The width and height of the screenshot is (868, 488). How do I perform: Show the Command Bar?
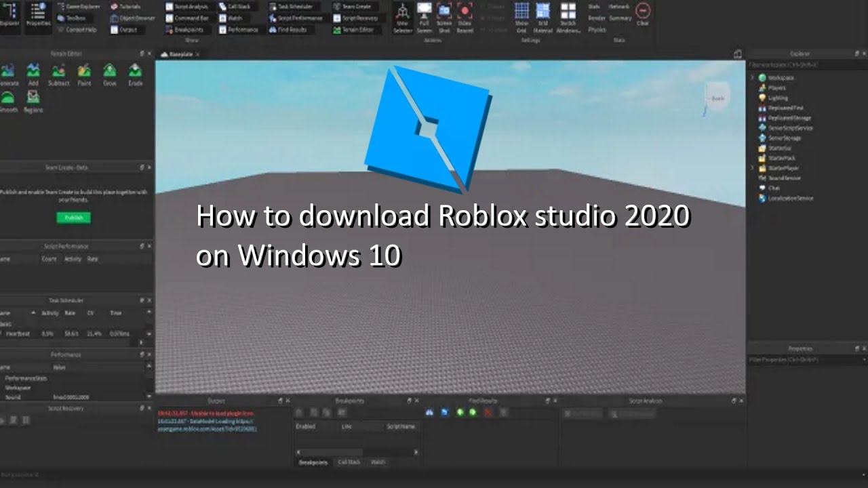click(x=186, y=18)
